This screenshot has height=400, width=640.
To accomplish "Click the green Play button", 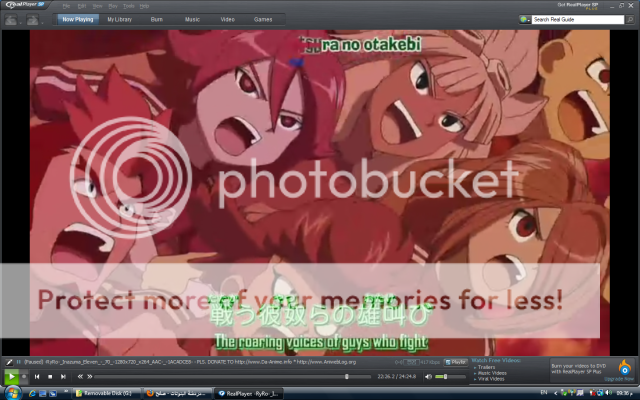I will [x=11, y=376].
